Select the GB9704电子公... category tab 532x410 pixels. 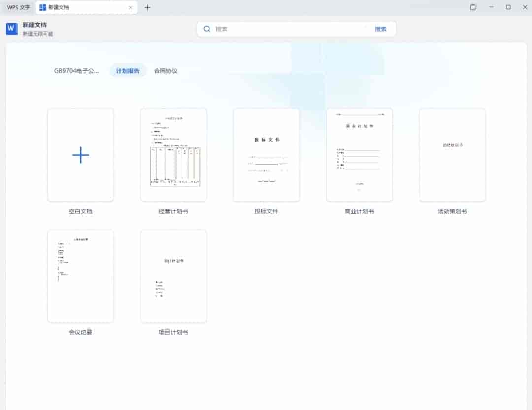coord(76,71)
